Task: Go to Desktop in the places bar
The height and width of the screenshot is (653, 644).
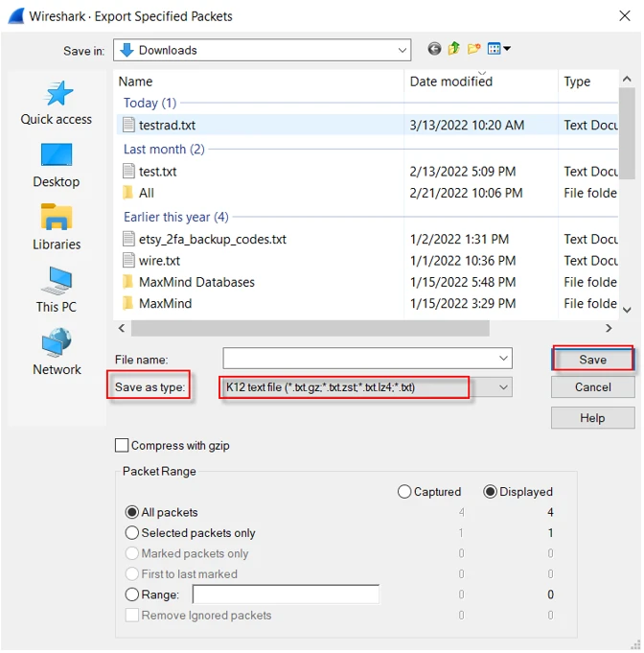Action: [57, 165]
